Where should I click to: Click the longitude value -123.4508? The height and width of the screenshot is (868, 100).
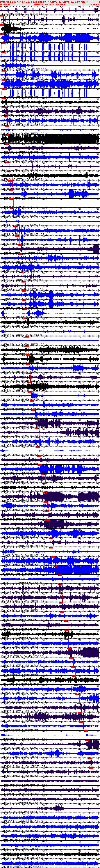pyautogui.click(x=64, y=2)
